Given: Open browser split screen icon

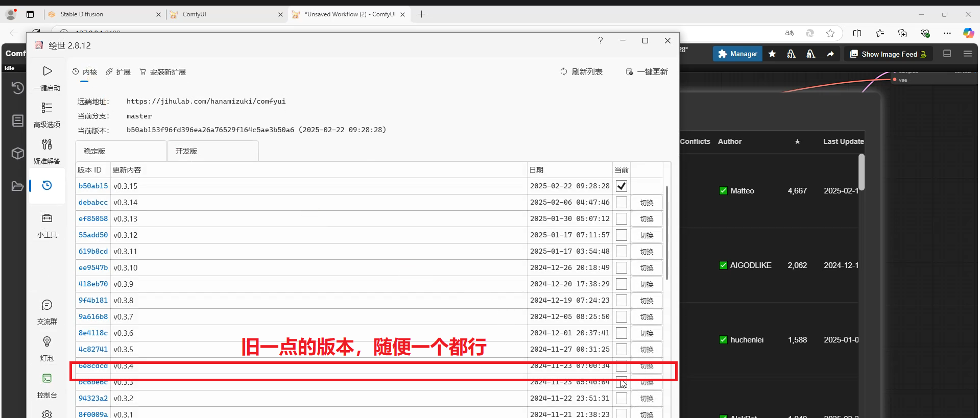Looking at the screenshot, I should 857,33.
